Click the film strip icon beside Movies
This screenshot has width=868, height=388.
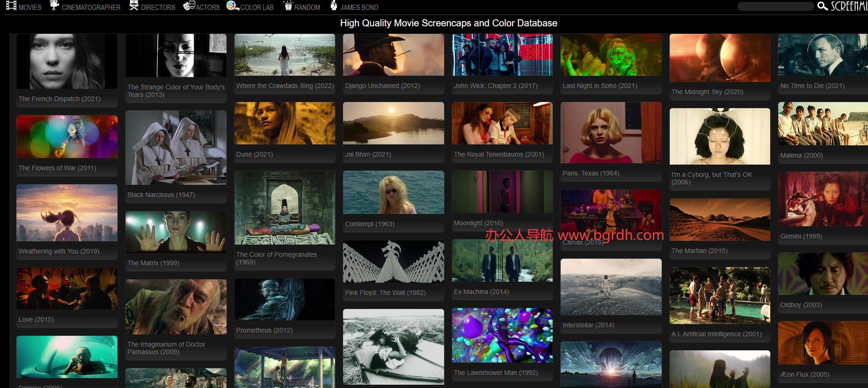click(x=11, y=6)
